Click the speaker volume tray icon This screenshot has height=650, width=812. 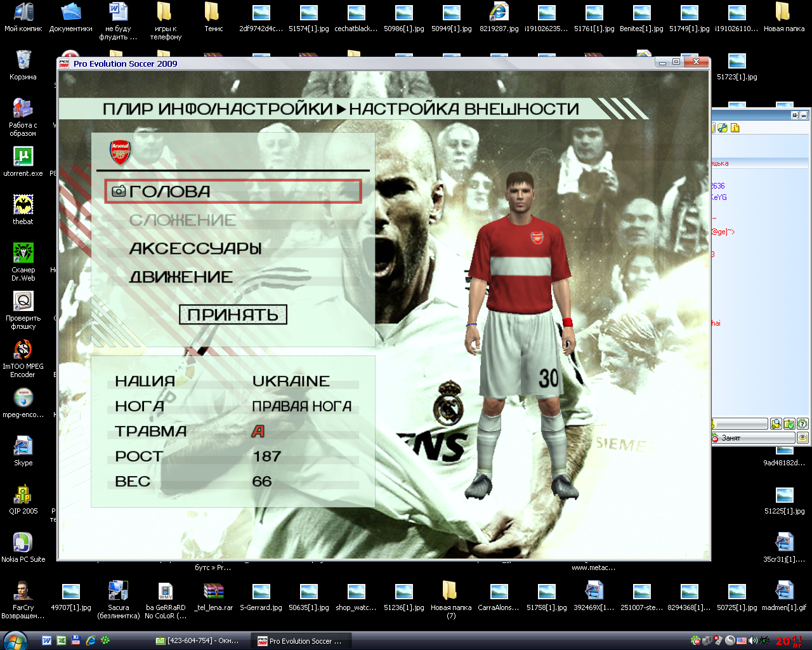click(x=752, y=641)
